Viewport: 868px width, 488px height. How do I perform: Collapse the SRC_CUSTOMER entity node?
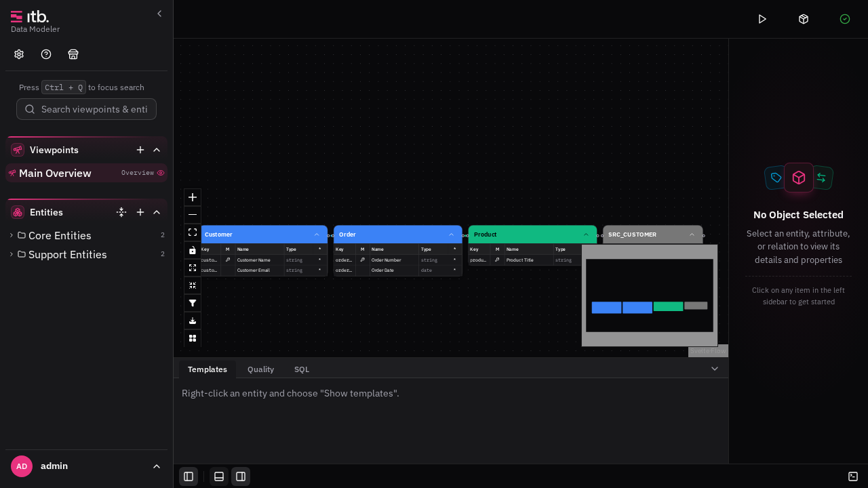click(692, 235)
